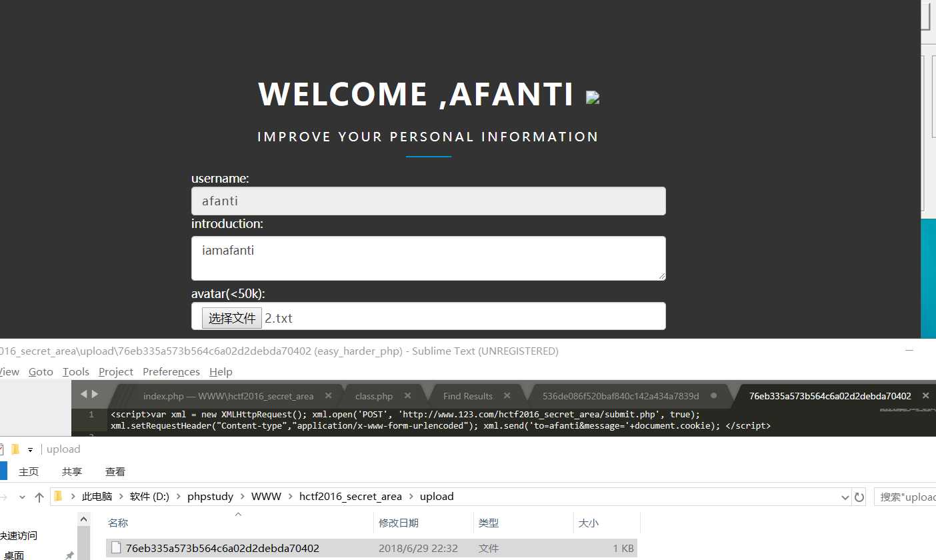
Task: Expand the chevron after phpstudy in breadcrumb
Action: 243,497
